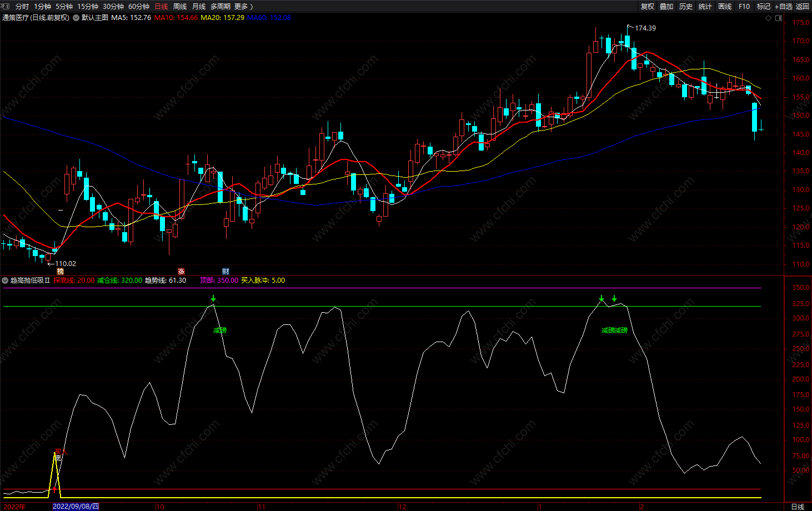Click the blue MA60: 152.08 label
Image resolution: width=812 pixels, height=511 pixels.
pos(269,18)
